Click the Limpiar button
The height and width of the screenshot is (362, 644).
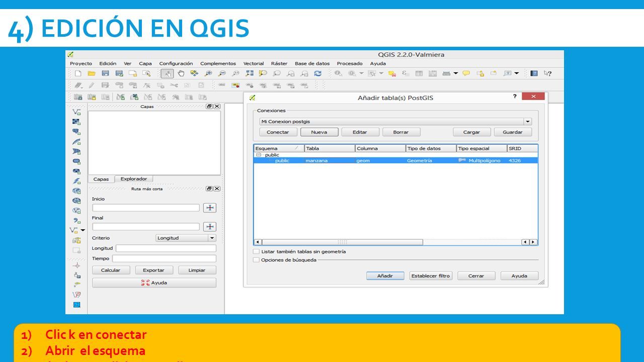coord(197,270)
